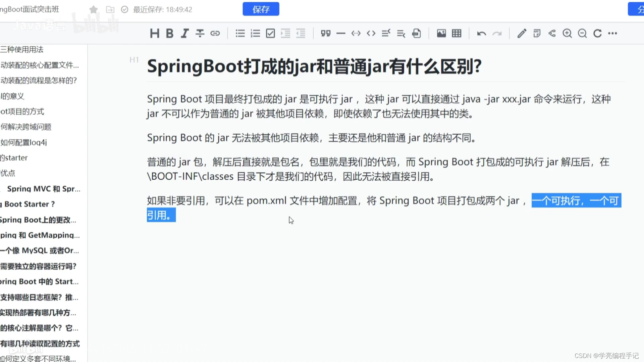Star the document as favorite

pyautogui.click(x=94, y=9)
